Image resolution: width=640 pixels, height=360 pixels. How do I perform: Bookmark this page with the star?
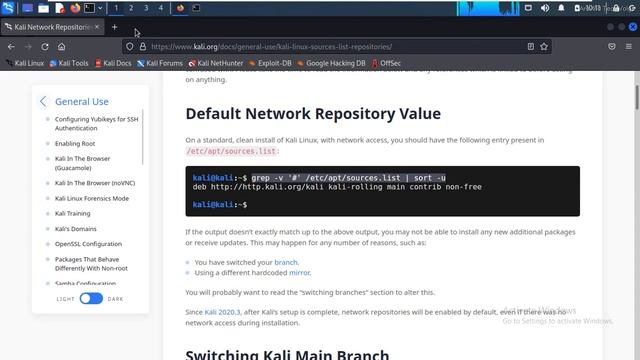(544, 47)
